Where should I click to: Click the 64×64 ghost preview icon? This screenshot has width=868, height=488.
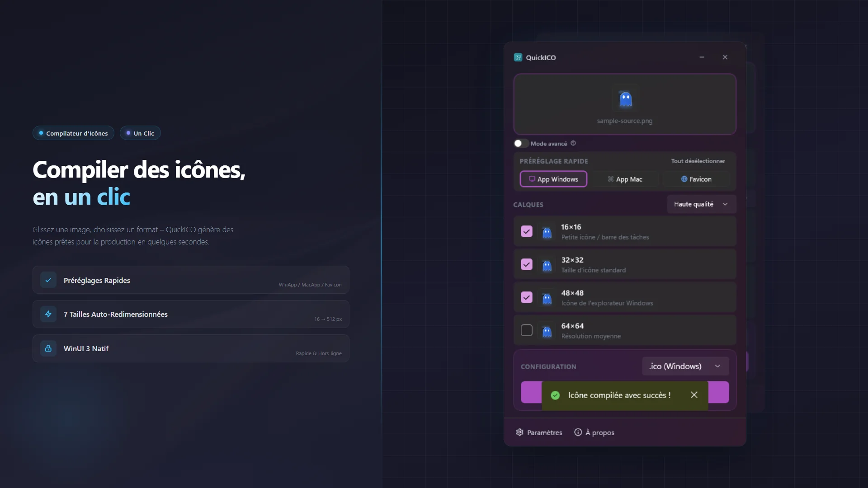coord(547,331)
